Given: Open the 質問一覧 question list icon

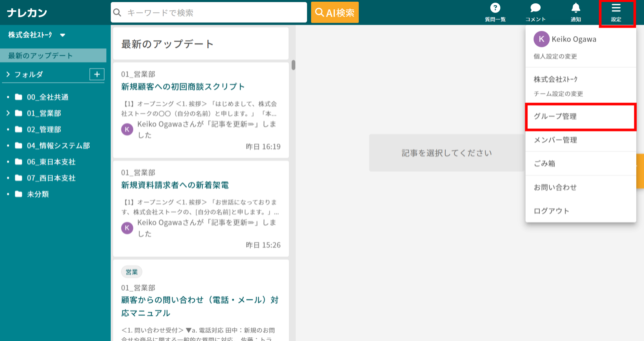Looking at the screenshot, I should [x=495, y=8].
